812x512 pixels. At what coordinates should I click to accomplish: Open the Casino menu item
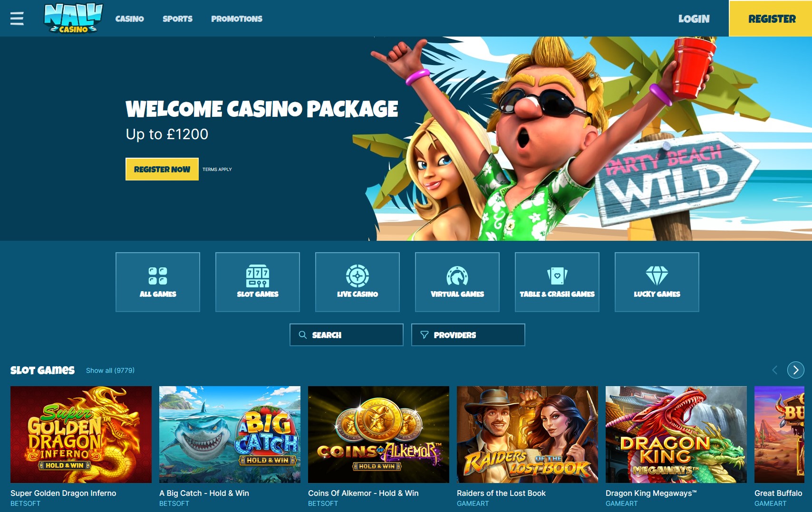(x=129, y=19)
